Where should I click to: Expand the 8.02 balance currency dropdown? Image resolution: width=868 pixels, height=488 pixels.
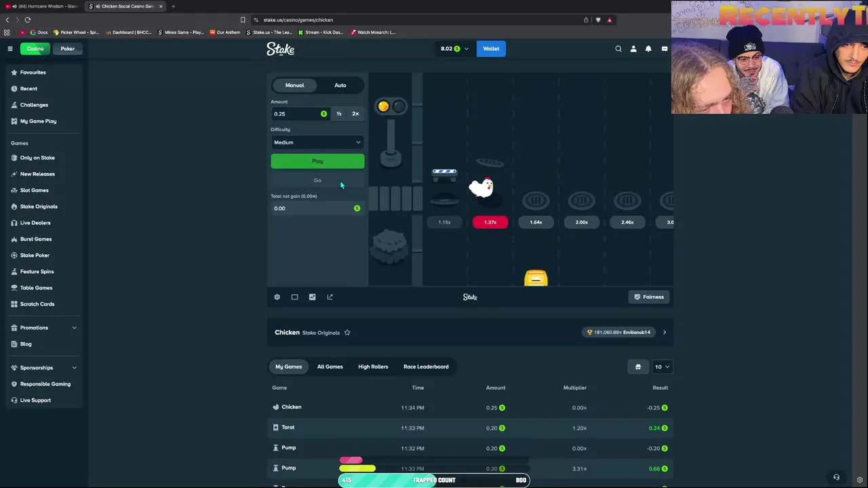tap(454, 49)
